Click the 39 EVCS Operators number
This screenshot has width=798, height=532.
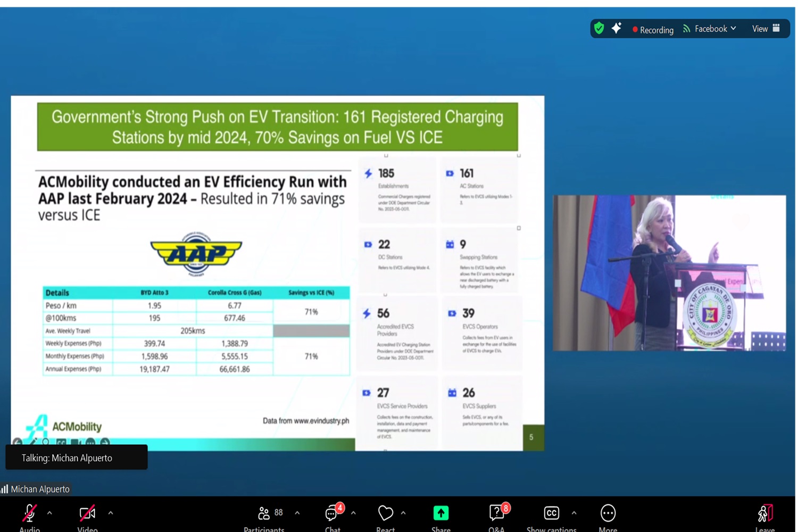pyautogui.click(x=469, y=313)
